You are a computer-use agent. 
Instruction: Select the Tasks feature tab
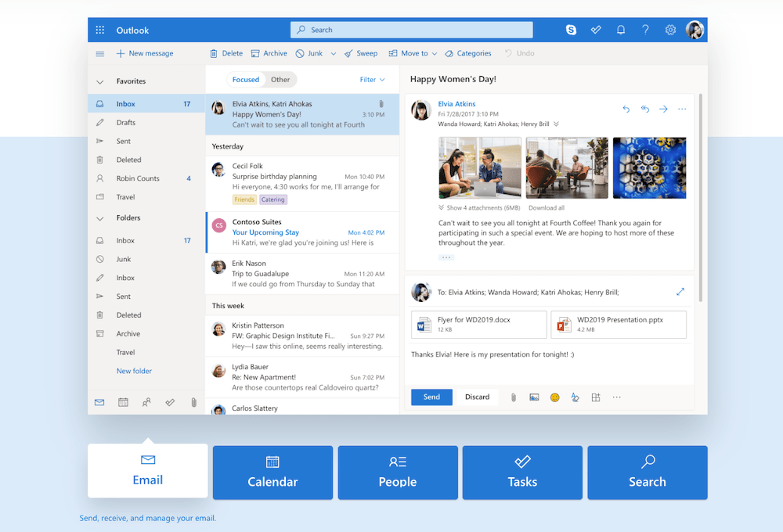tap(522, 472)
